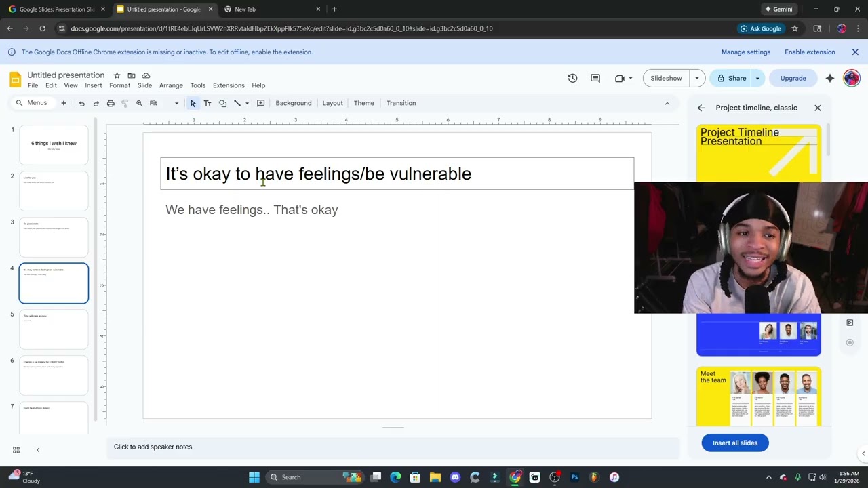Expand the Line tool dropdown arrow
The width and height of the screenshot is (868, 488).
(247, 103)
